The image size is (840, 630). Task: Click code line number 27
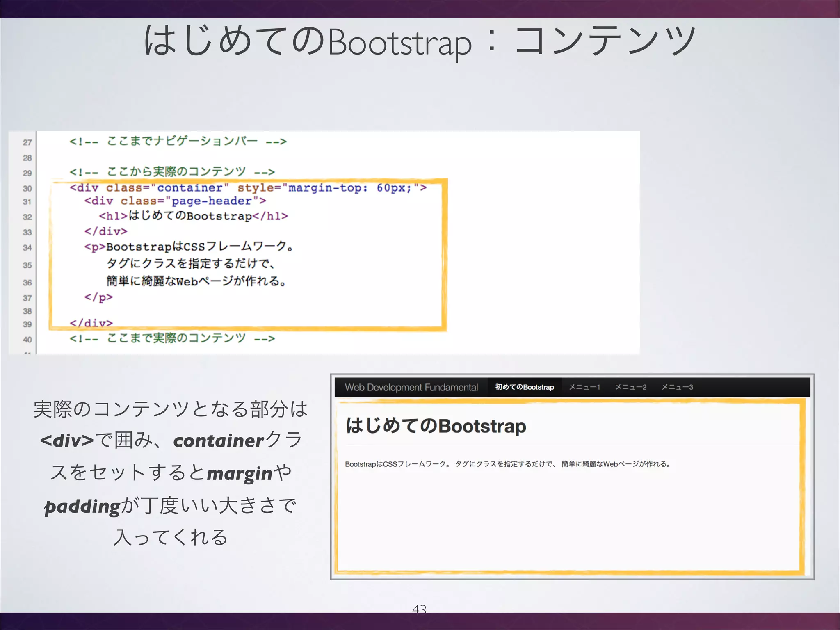[x=27, y=142]
